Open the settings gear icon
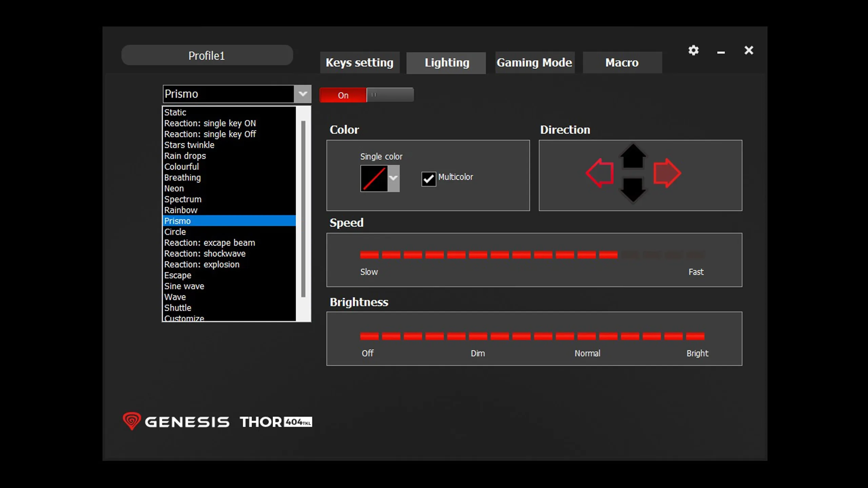 [x=693, y=50]
